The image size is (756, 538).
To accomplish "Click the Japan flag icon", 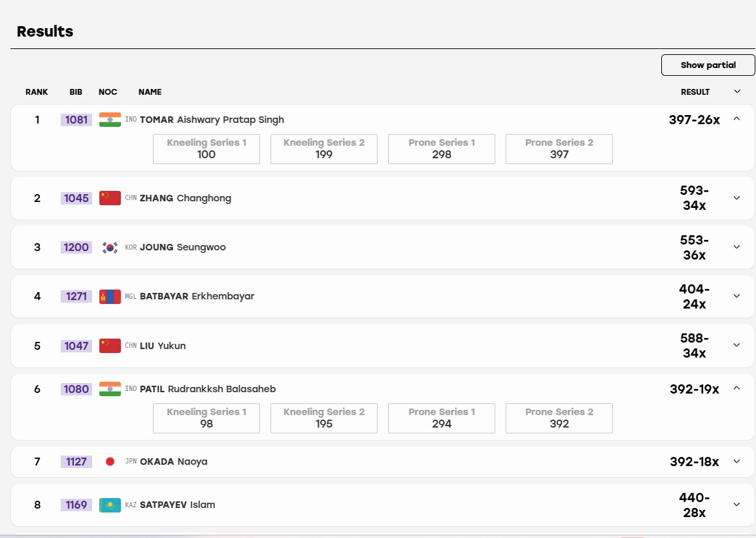I will point(110,462).
